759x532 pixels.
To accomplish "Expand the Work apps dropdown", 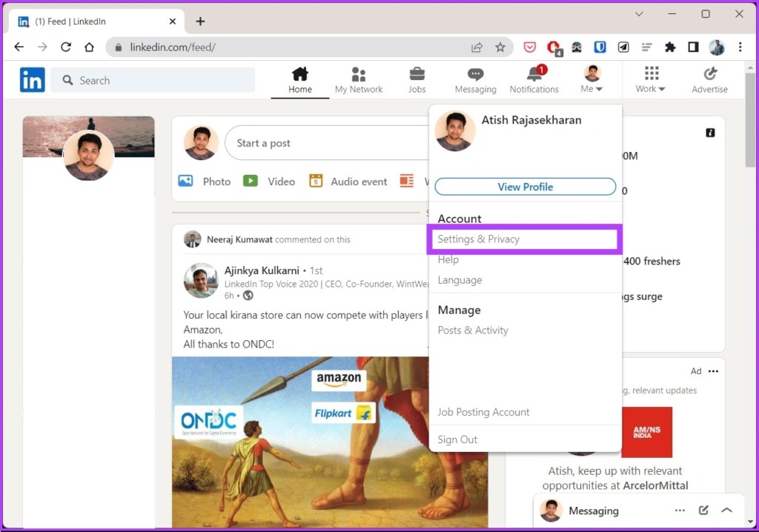I will (x=651, y=80).
